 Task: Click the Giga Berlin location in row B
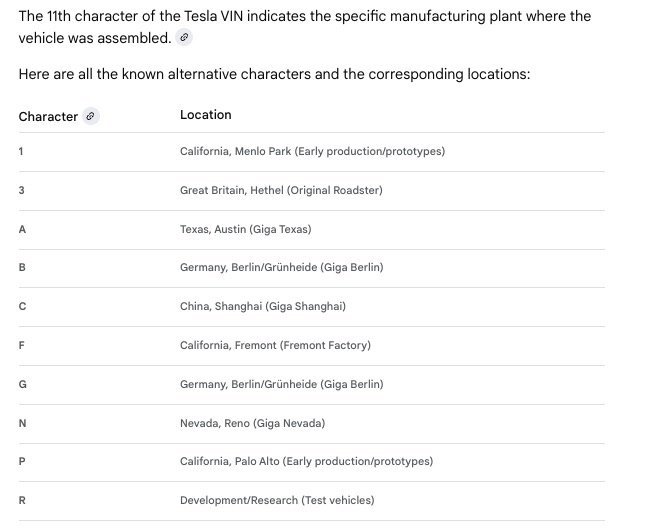click(x=281, y=268)
